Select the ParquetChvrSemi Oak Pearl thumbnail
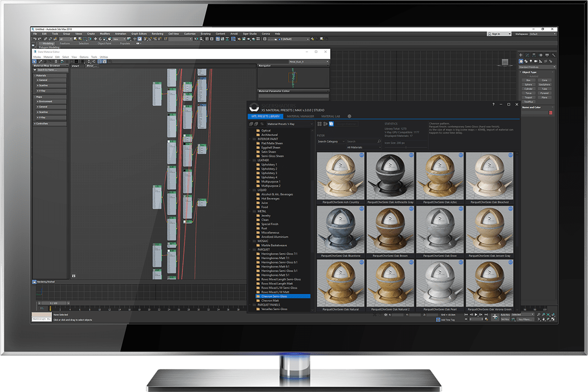This screenshot has width=588, height=392. point(440,283)
